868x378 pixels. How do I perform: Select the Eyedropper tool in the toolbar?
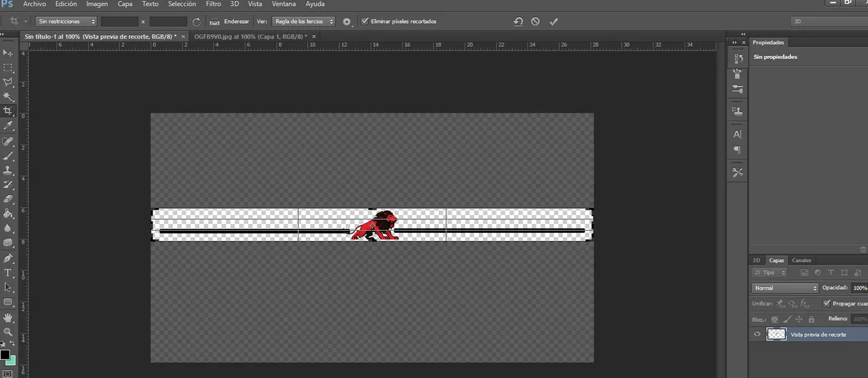coord(8,126)
